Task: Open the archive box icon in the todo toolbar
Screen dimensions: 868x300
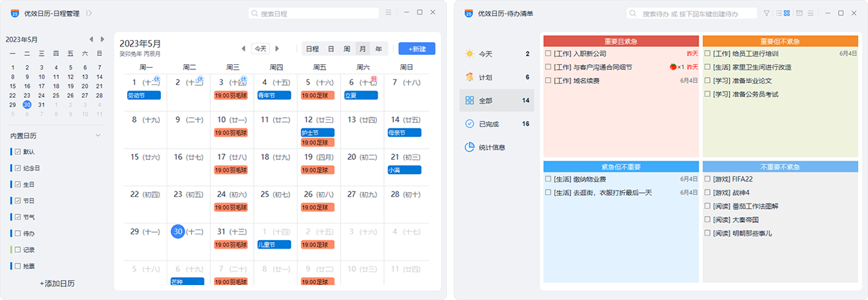Action: 799,13
